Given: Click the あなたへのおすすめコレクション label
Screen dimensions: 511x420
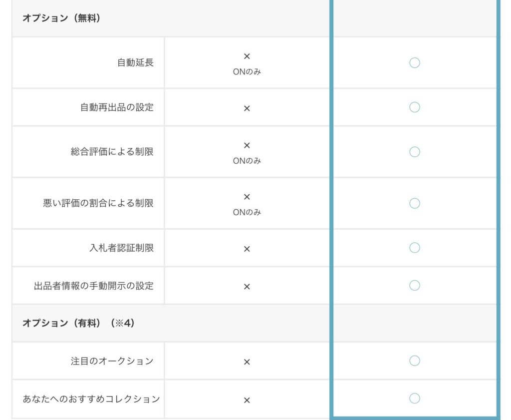Looking at the screenshot, I should point(91,399).
